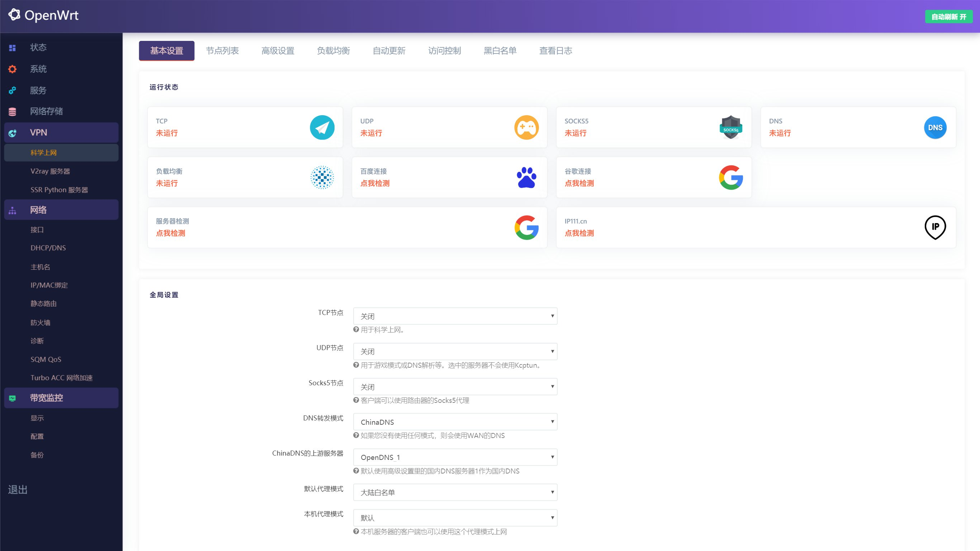The width and height of the screenshot is (980, 551).
Task: Click the VPN globe icon
Action: click(x=13, y=133)
